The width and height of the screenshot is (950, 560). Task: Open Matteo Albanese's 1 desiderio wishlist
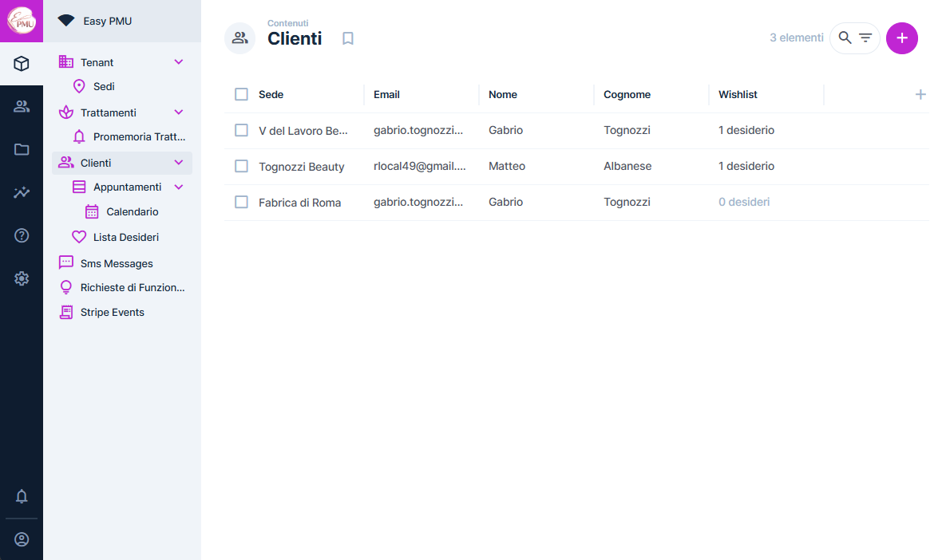[746, 166]
